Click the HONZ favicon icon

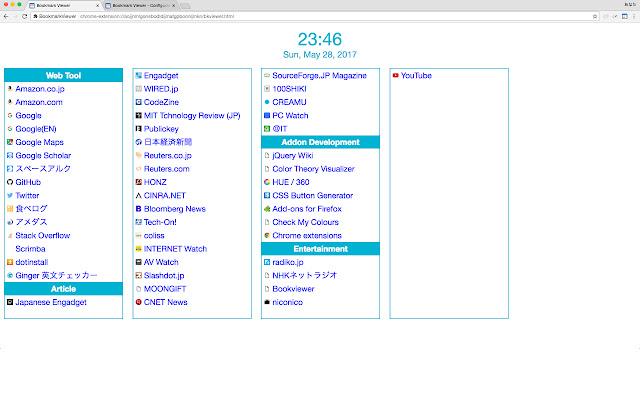point(138,182)
